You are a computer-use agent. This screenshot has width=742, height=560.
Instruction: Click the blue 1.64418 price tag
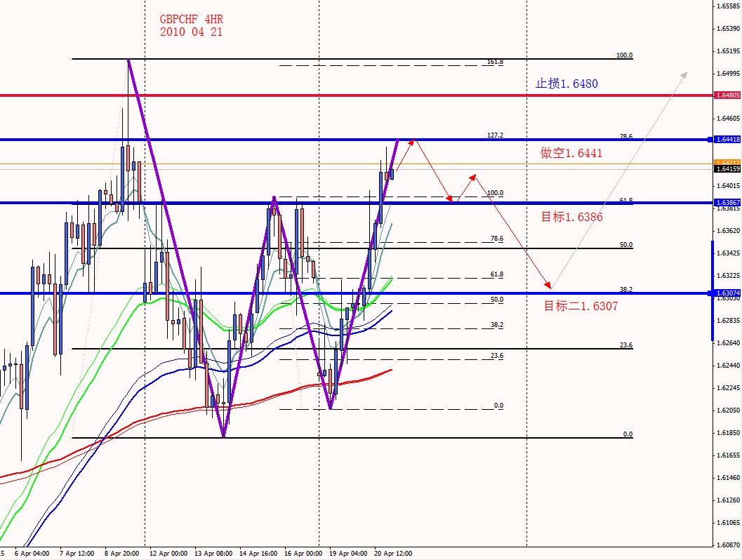click(x=728, y=140)
